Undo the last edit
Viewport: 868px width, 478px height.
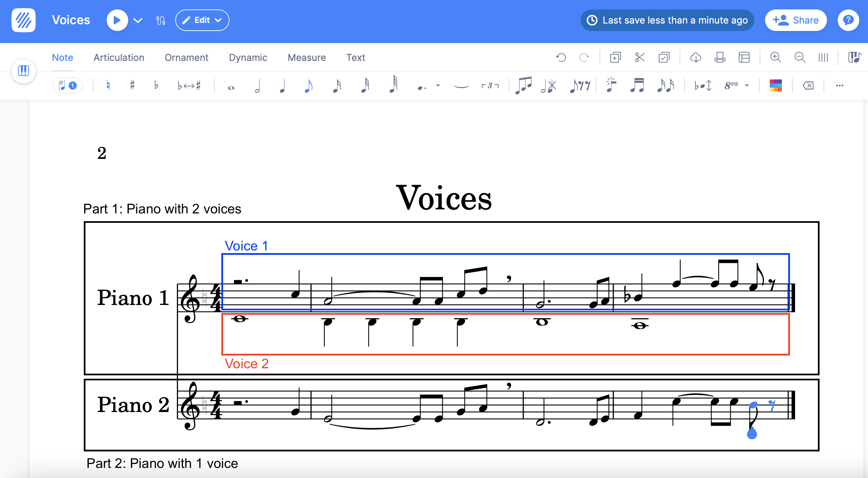pyautogui.click(x=561, y=57)
